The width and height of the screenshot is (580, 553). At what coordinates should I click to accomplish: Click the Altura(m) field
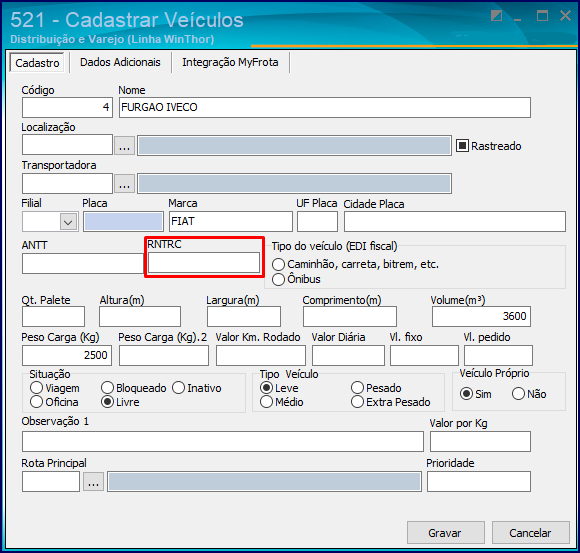click(x=140, y=316)
